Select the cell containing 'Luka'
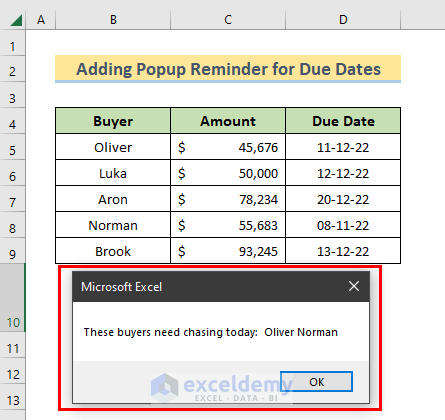This screenshot has width=445, height=420. [x=113, y=173]
